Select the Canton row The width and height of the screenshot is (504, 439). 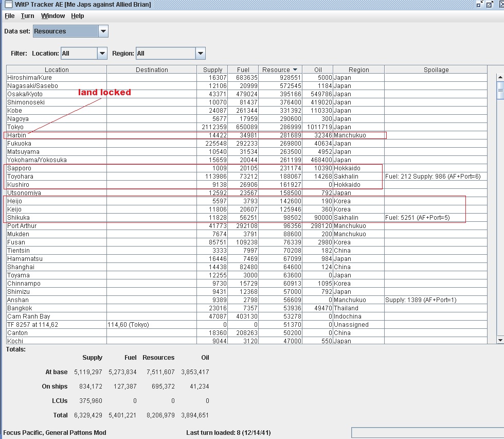(x=246, y=333)
